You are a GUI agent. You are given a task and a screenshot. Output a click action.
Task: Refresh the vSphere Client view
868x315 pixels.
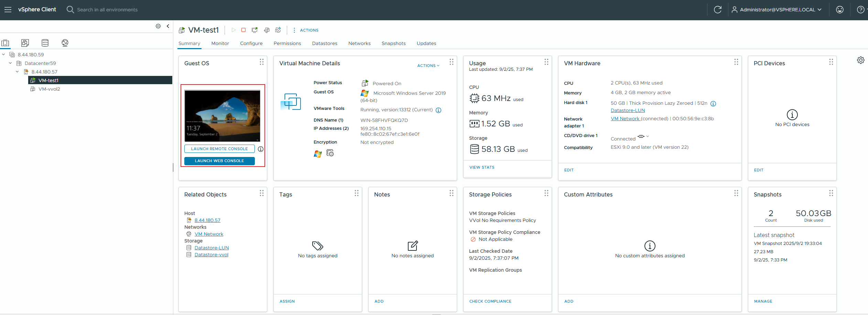pos(717,10)
